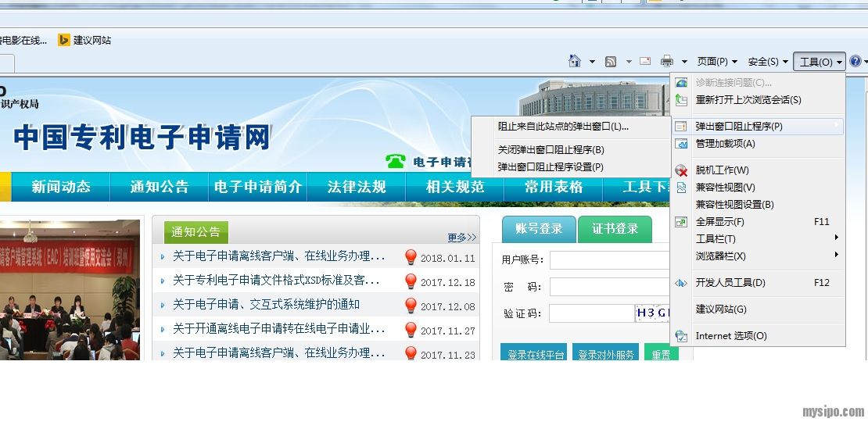Click the Internet 选项 icon in the menu

(x=681, y=336)
